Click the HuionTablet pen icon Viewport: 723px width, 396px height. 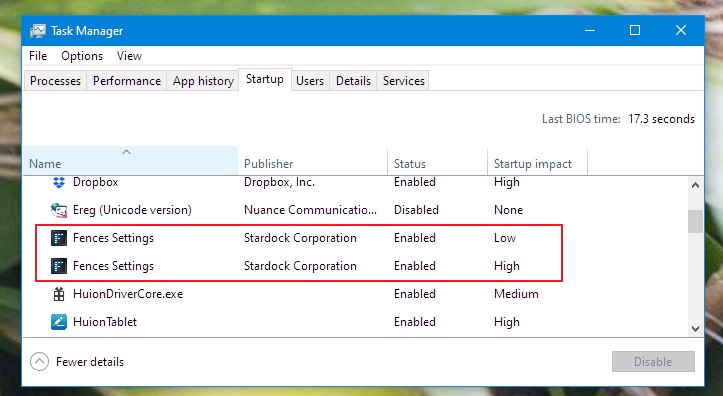[x=59, y=322]
